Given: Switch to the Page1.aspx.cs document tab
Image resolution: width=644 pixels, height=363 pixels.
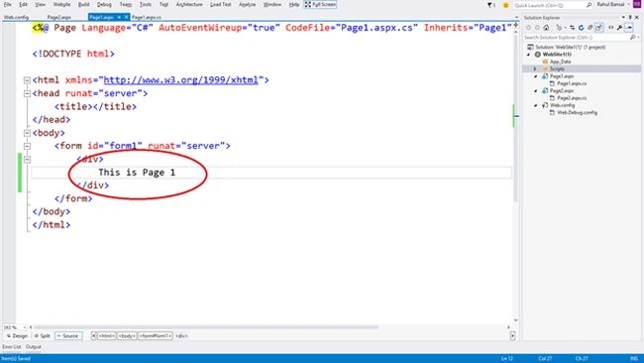Looking at the screenshot, I should click(x=147, y=17).
